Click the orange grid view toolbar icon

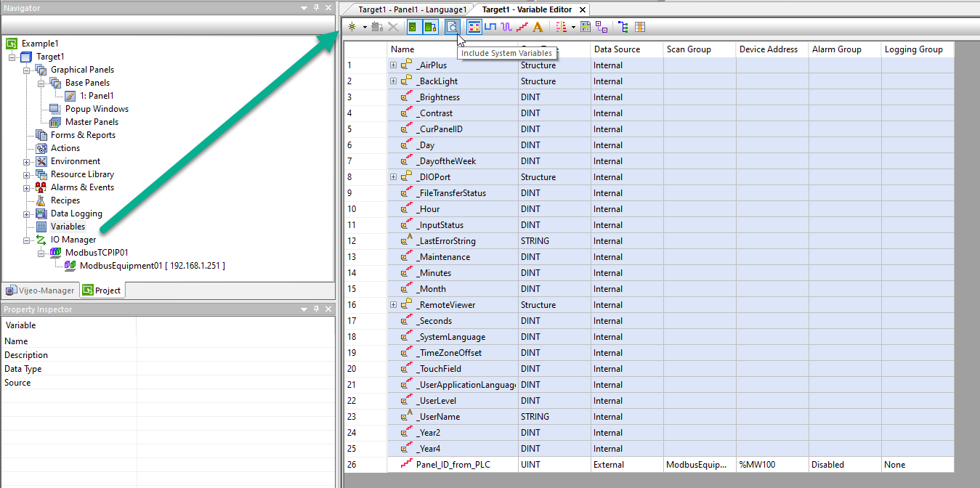coord(640,27)
